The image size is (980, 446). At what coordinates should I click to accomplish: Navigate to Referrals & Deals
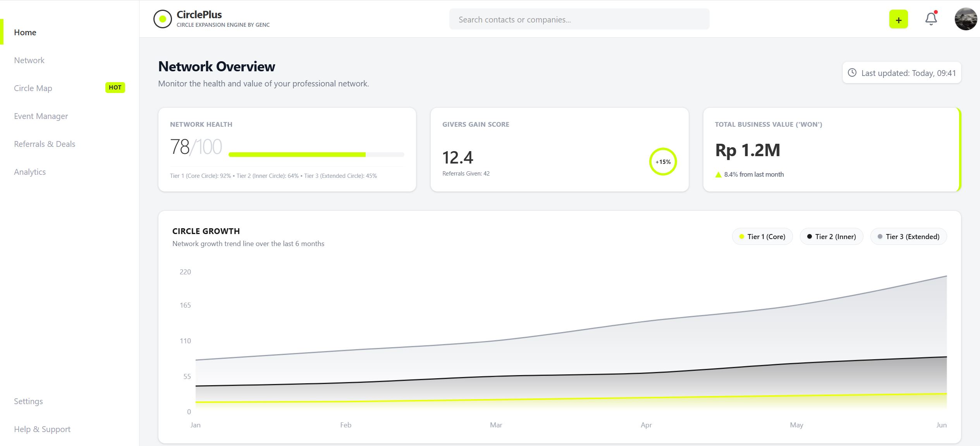pyautogui.click(x=45, y=144)
